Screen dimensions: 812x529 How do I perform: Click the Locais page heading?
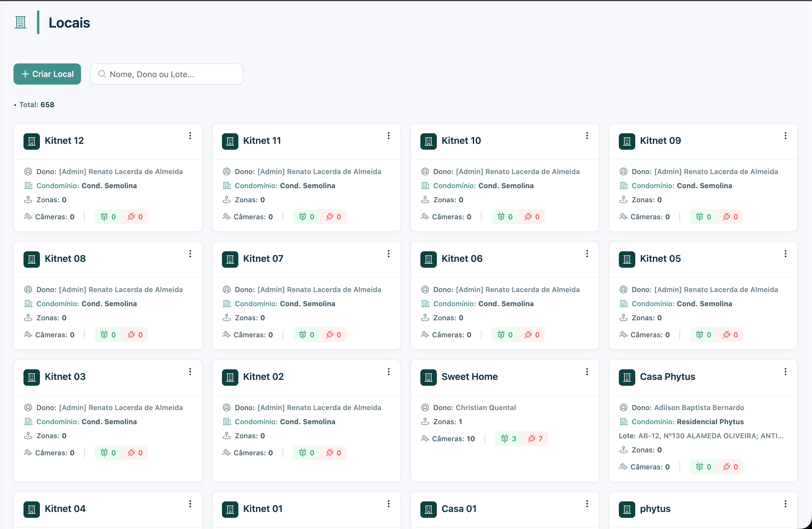69,23
